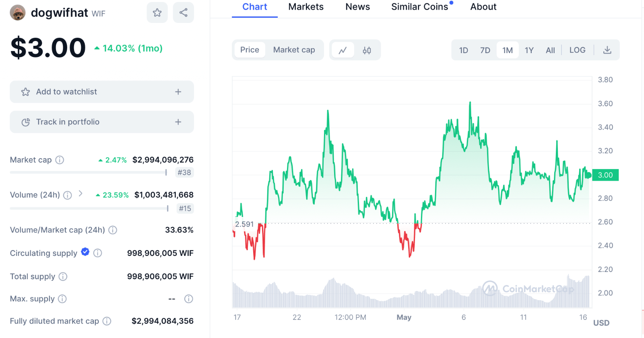Click the star icon in Add to watchlist
Viewport: 644px width, 338px height.
(x=26, y=92)
